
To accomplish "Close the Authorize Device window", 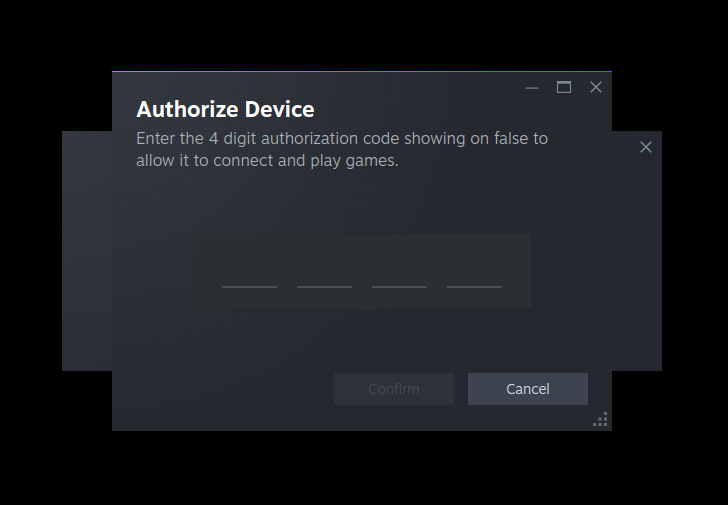I will point(596,87).
